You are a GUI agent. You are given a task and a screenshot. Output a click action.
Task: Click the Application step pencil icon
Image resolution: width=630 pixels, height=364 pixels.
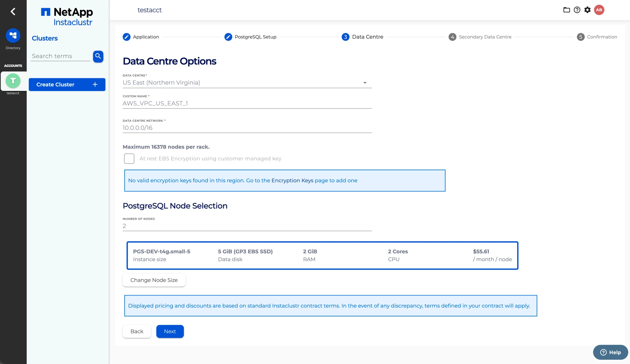point(127,37)
